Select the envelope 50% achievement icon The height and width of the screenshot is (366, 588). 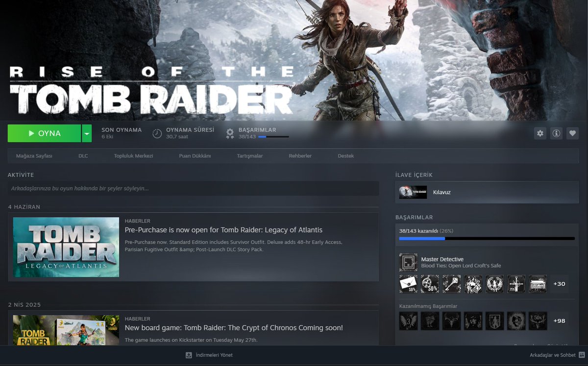click(408, 284)
